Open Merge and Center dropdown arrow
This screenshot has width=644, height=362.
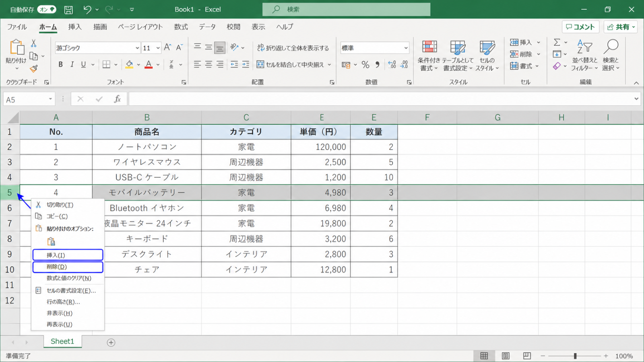coord(329,64)
